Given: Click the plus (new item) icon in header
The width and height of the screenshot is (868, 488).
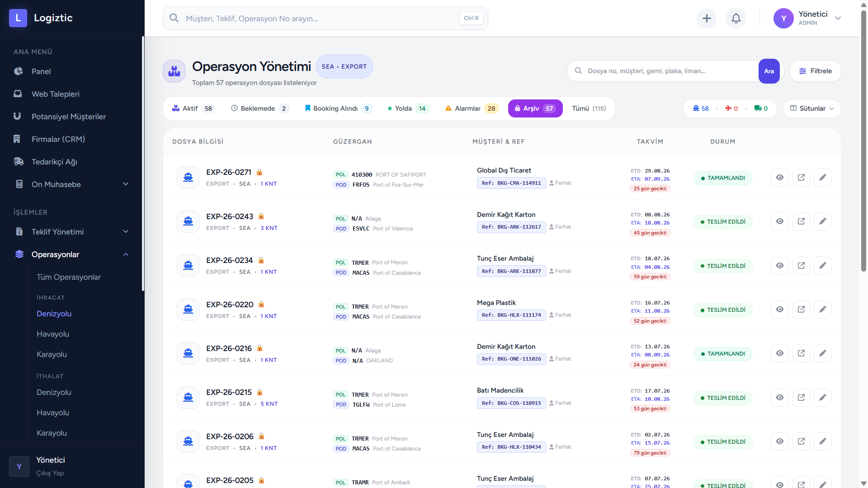Looking at the screenshot, I should pos(707,18).
